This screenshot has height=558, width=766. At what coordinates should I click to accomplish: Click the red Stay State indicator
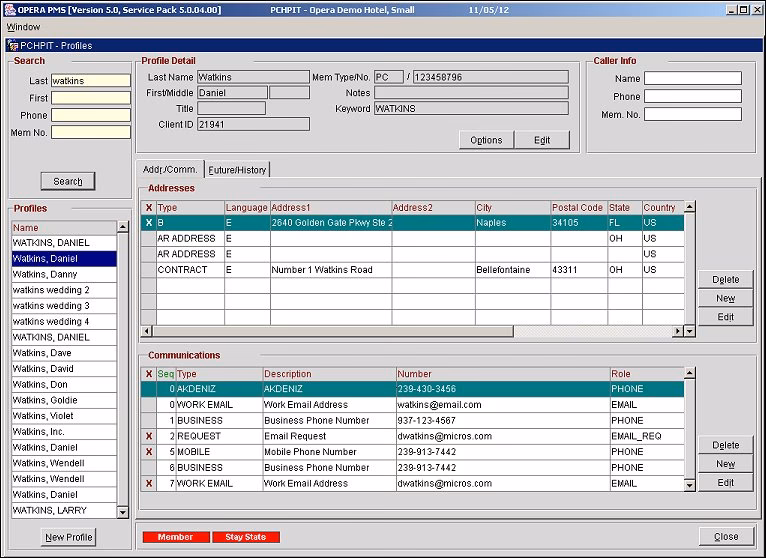246,537
